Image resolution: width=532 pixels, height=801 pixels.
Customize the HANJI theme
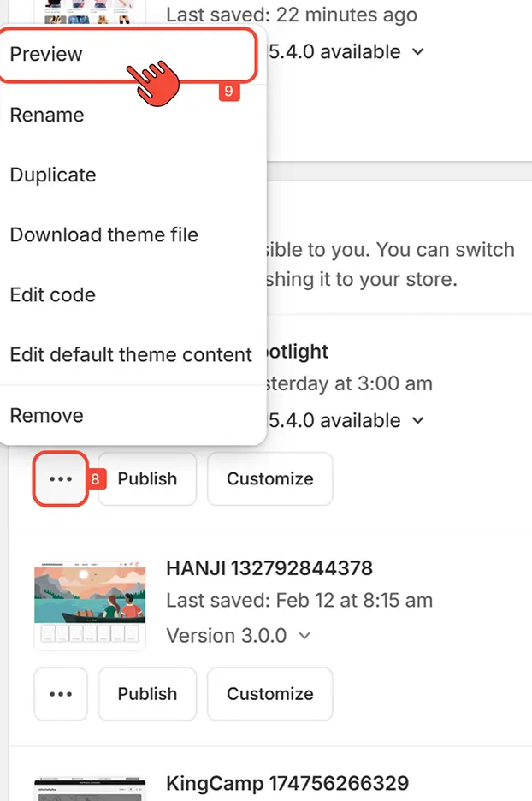(x=269, y=694)
